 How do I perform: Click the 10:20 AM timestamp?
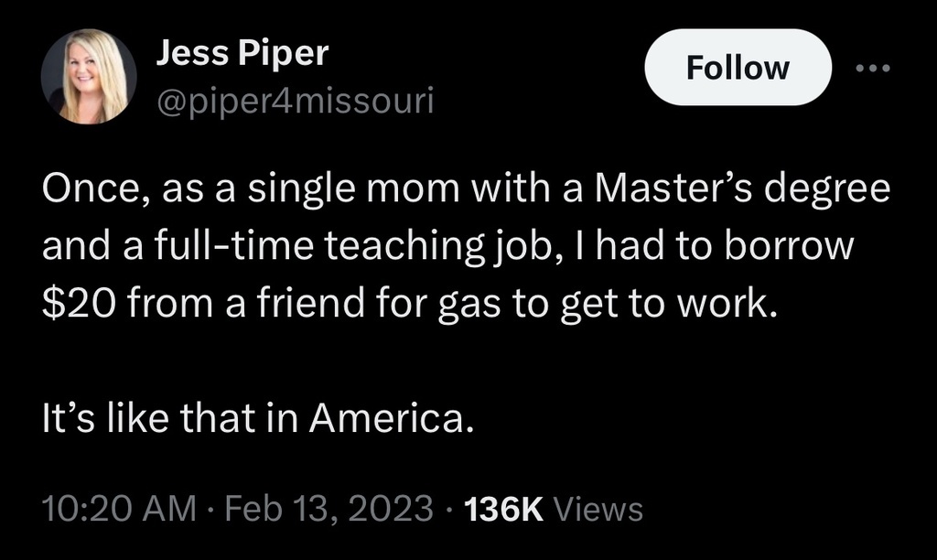pos(119,508)
